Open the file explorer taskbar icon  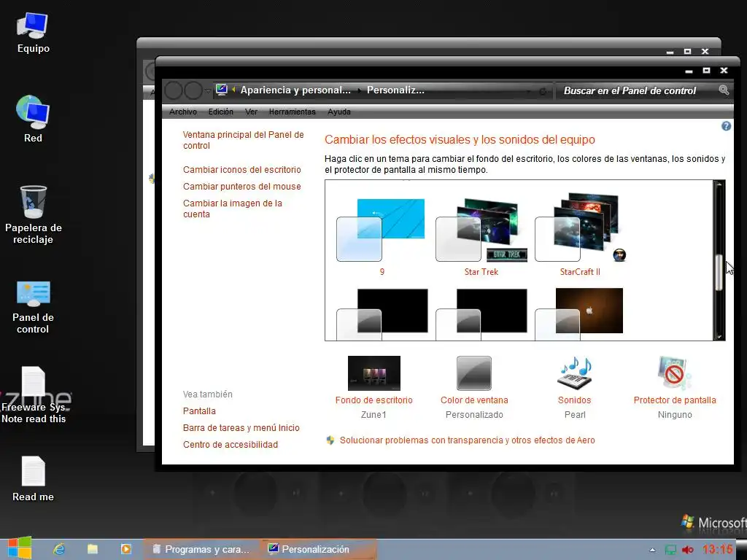point(93,549)
